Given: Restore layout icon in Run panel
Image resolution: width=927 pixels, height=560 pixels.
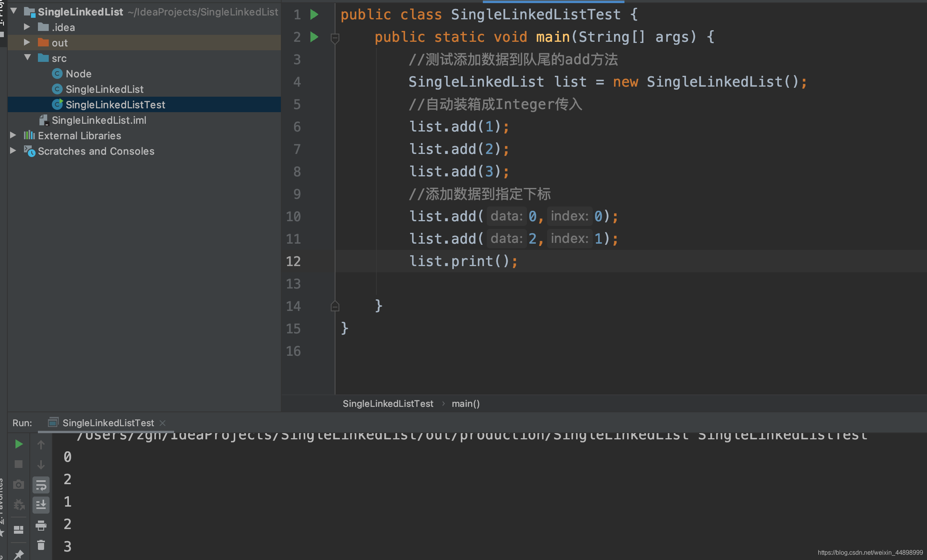Looking at the screenshot, I should (x=19, y=529).
